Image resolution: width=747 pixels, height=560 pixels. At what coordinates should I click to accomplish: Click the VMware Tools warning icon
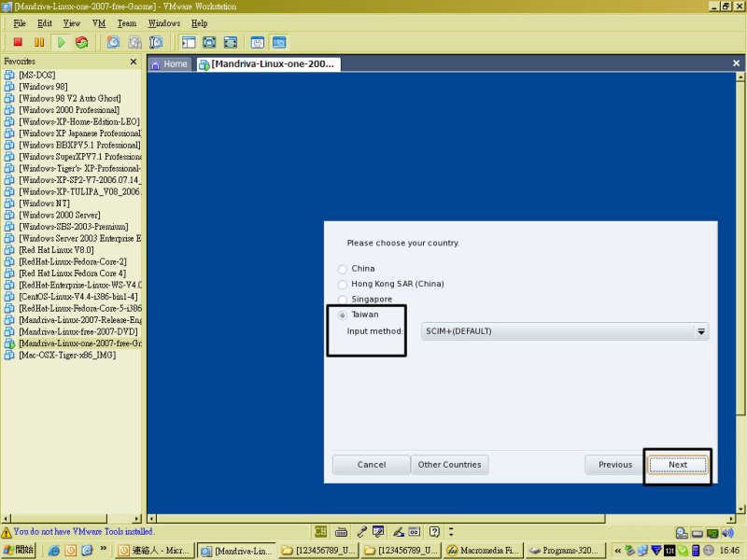(x=7, y=532)
